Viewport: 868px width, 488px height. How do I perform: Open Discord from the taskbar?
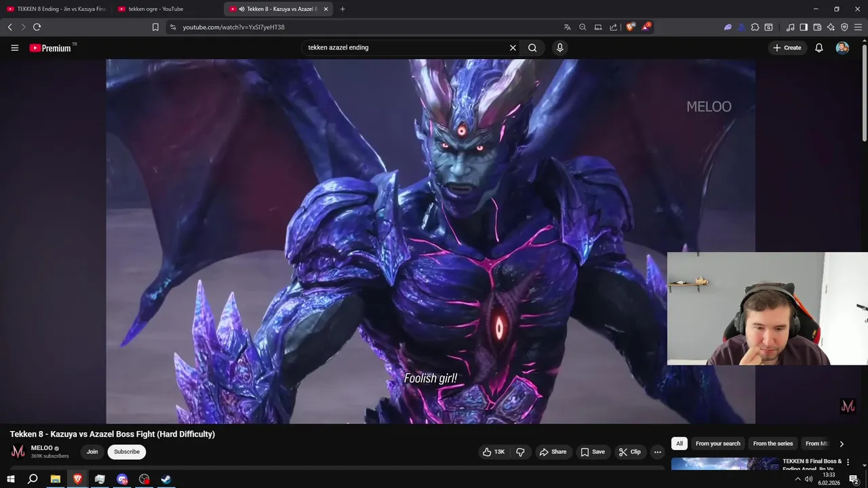pyautogui.click(x=122, y=479)
